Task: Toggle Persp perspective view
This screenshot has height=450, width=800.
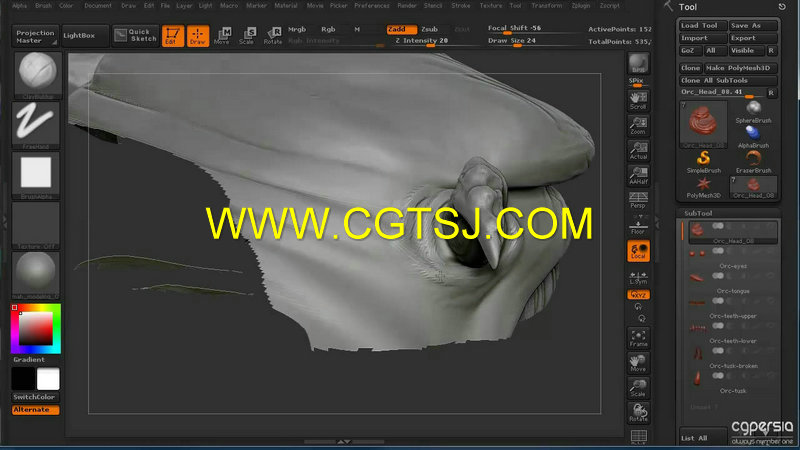Action: [638, 200]
